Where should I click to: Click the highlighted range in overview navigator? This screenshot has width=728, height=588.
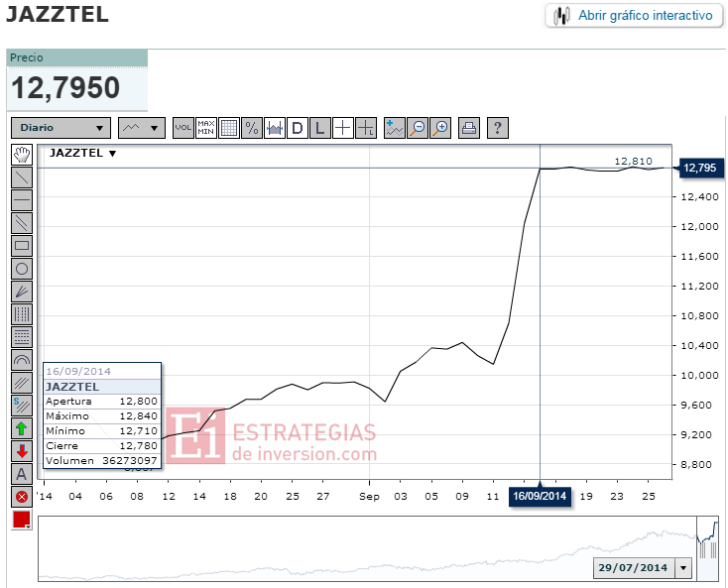707,548
